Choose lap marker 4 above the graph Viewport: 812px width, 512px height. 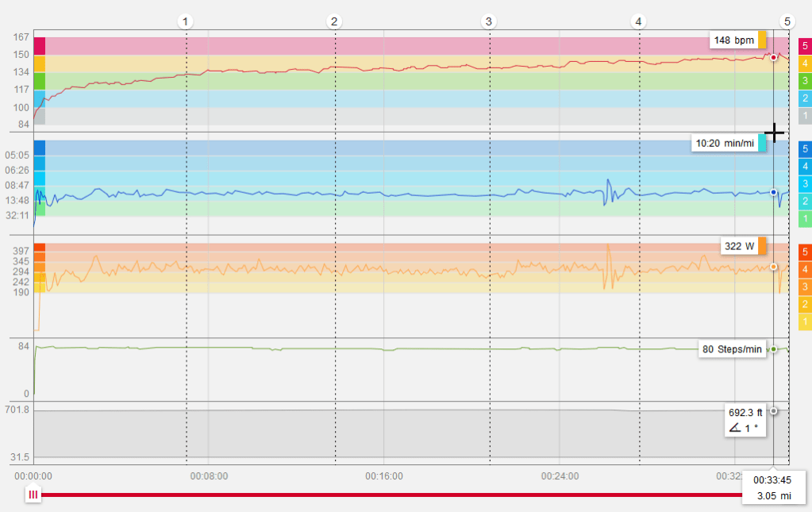[x=638, y=21]
